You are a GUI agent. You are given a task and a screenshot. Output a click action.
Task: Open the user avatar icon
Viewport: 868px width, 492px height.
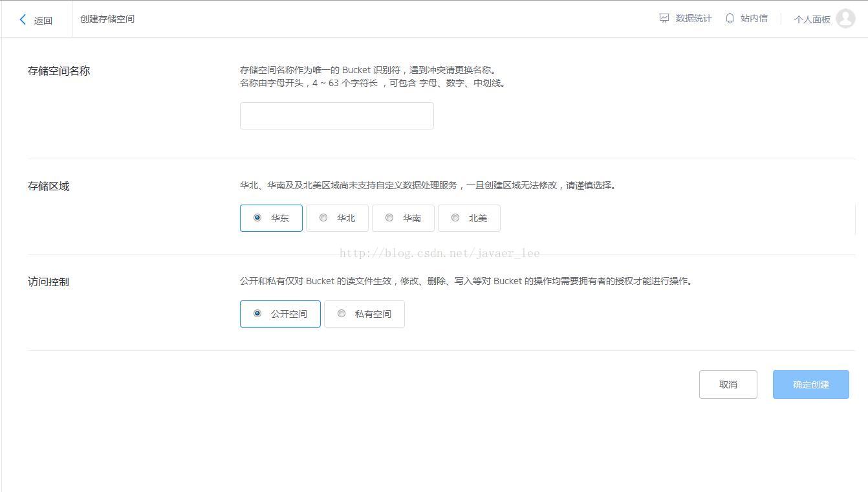pos(845,19)
